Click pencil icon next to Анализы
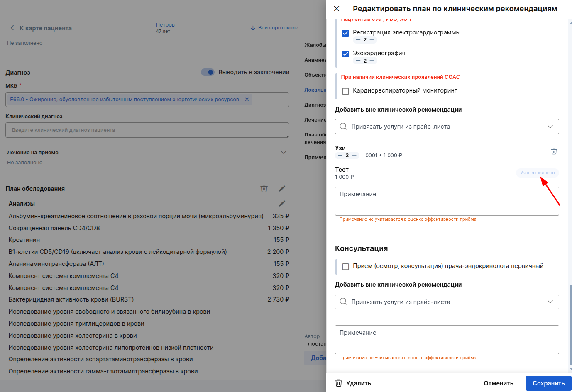This screenshot has height=392, width=572. point(282,204)
